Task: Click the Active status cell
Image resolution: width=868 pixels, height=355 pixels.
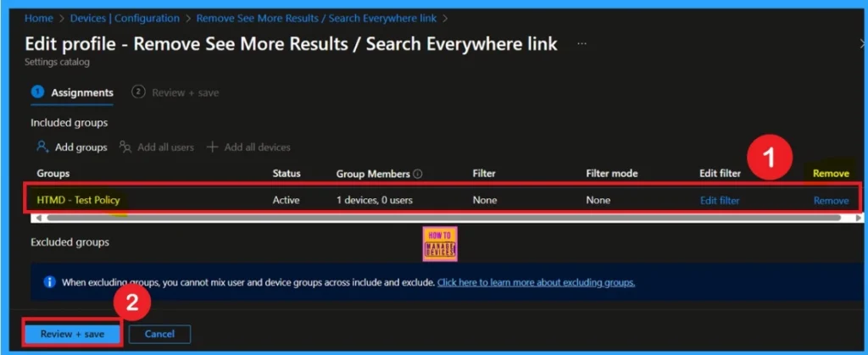Action: (x=286, y=200)
